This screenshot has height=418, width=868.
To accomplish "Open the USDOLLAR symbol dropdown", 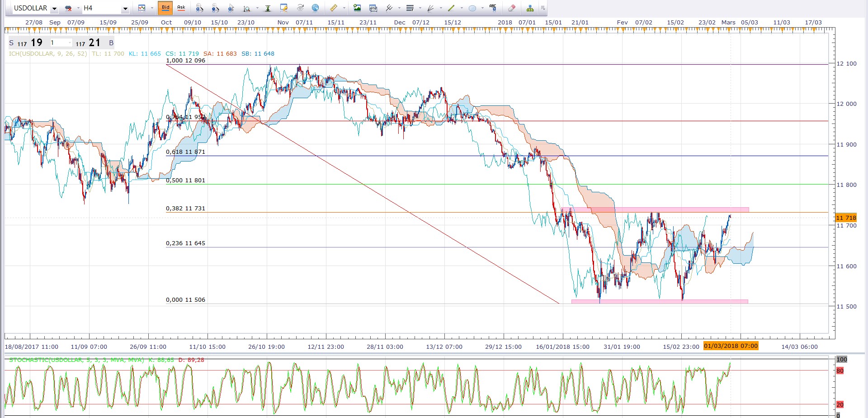I will tap(54, 8).
